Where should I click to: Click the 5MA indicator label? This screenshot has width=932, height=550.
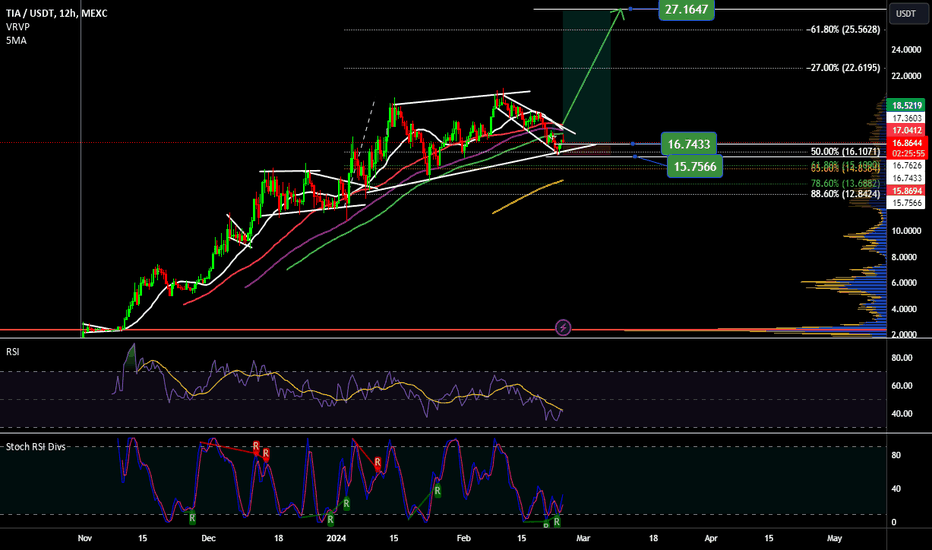(16, 40)
